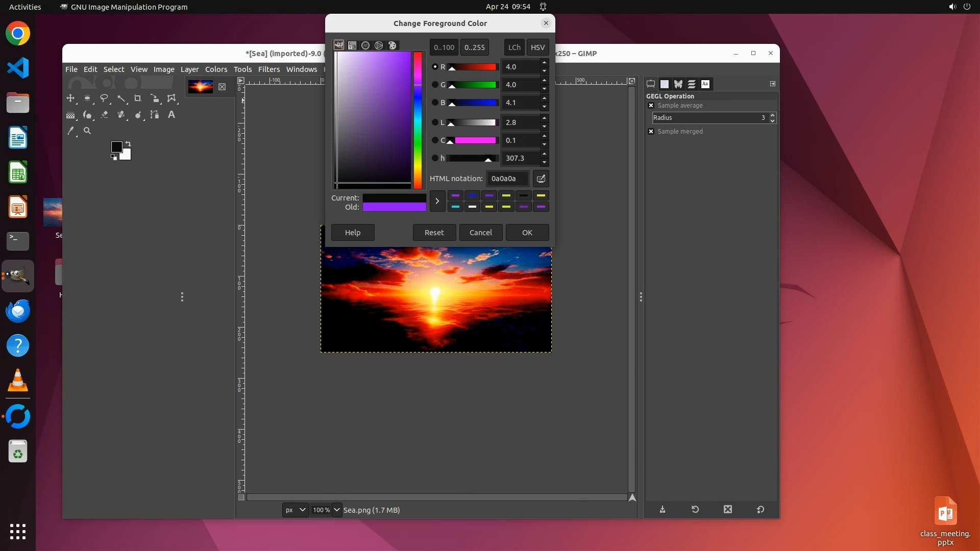Open the zoom percentage dropdown arrow
The width and height of the screenshot is (980, 551).
point(337,510)
